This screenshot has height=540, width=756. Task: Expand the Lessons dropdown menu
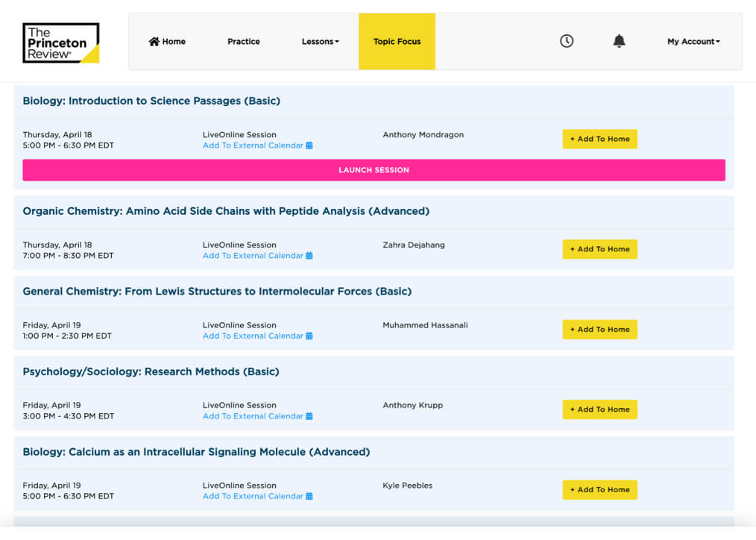[320, 42]
